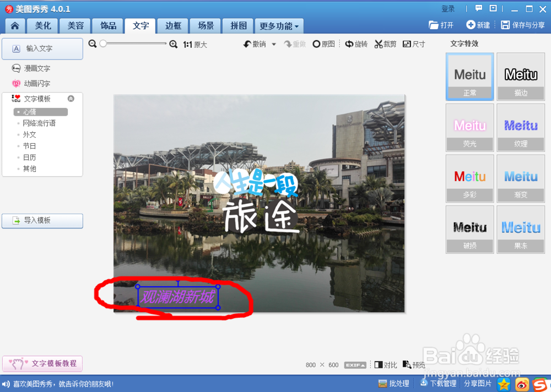Select the 漫画文字 comic text tool

[x=35, y=68]
